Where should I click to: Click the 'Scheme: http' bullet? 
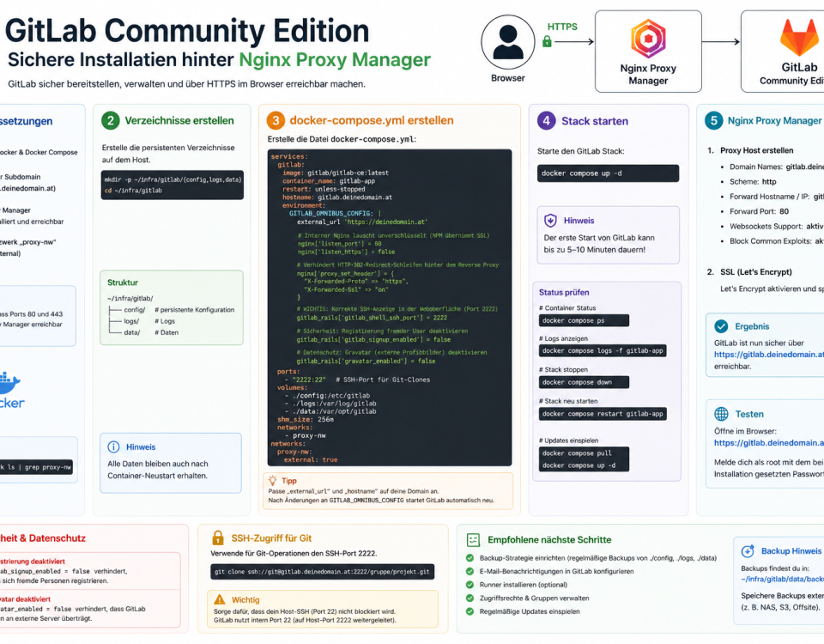coord(753,181)
